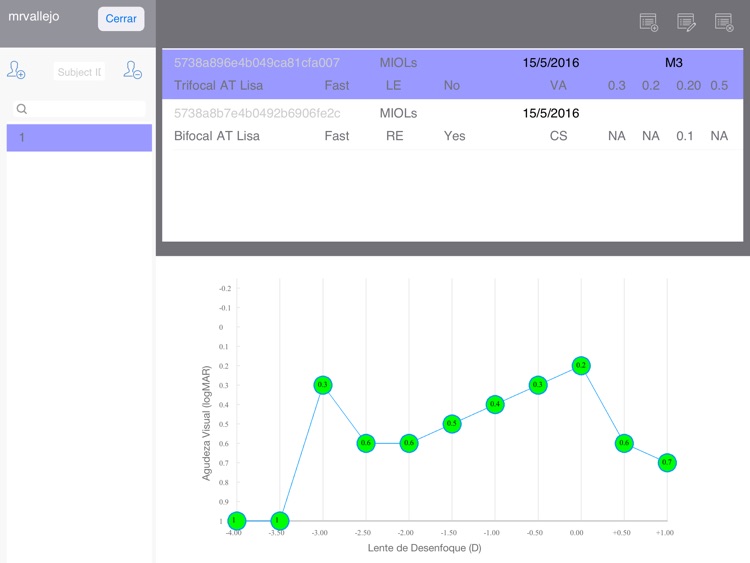Click the 0.6 data point at -2.50 defocus
Image resolution: width=750 pixels, height=563 pixels.
pyautogui.click(x=365, y=443)
